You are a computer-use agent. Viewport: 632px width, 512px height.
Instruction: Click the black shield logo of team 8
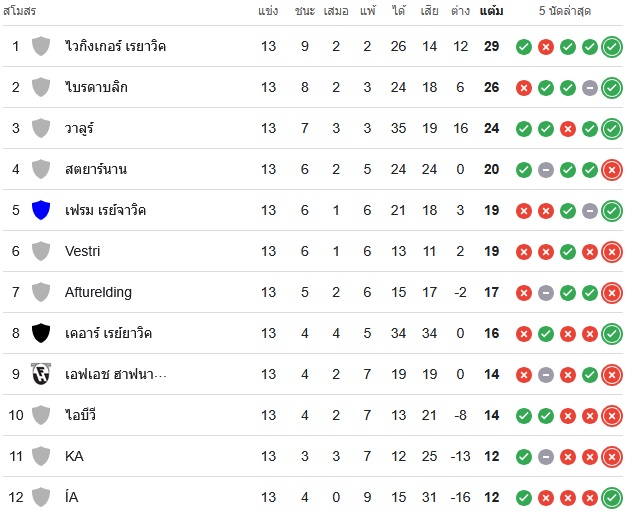tap(41, 333)
